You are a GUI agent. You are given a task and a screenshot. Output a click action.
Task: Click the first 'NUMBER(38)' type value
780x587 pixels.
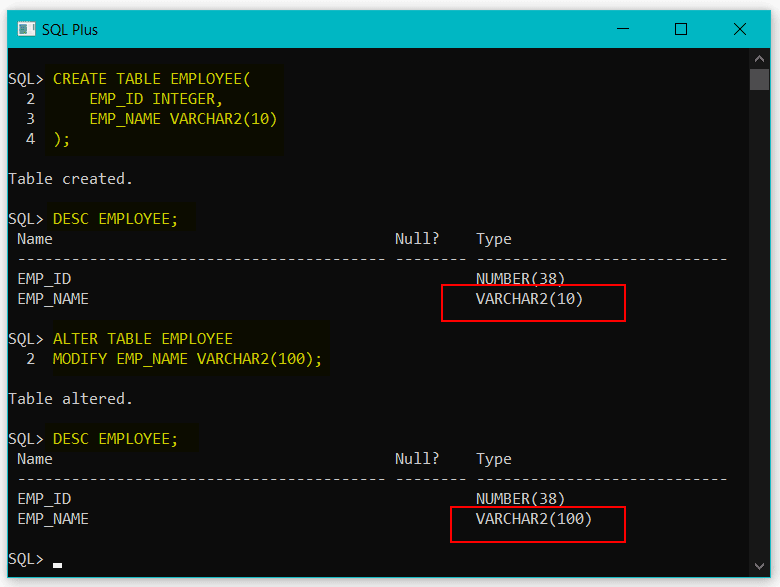pyautogui.click(x=520, y=279)
